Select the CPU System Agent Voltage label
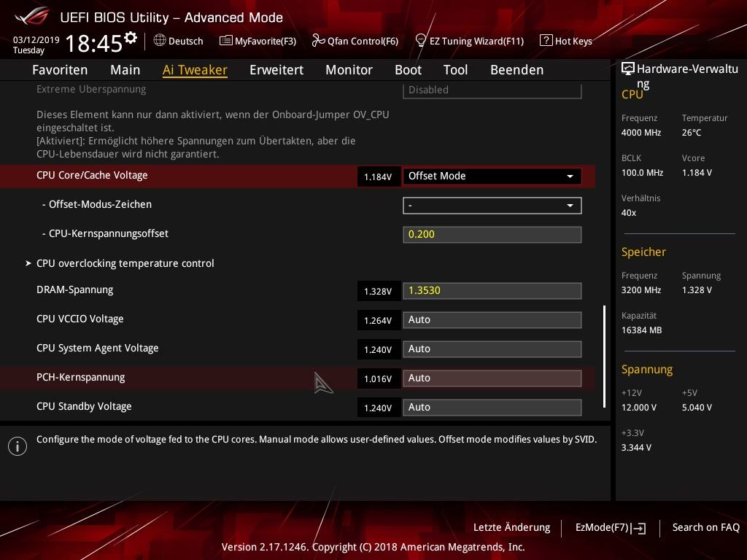Screen dimensions: 747x560 pyautogui.click(x=98, y=348)
